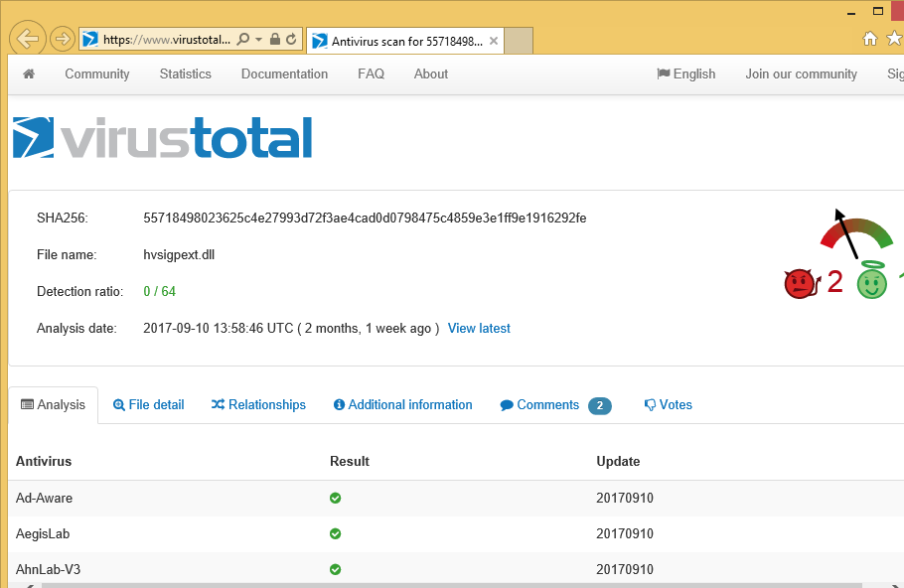
Task: Click Join our community link
Action: point(801,74)
